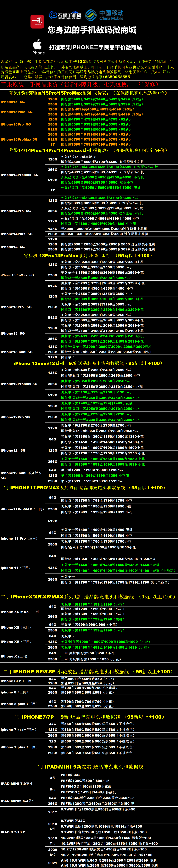Click the iPhone14 5G model label
Image resolution: width=178 pixels, height=868 pixels.
(x=13, y=247)
